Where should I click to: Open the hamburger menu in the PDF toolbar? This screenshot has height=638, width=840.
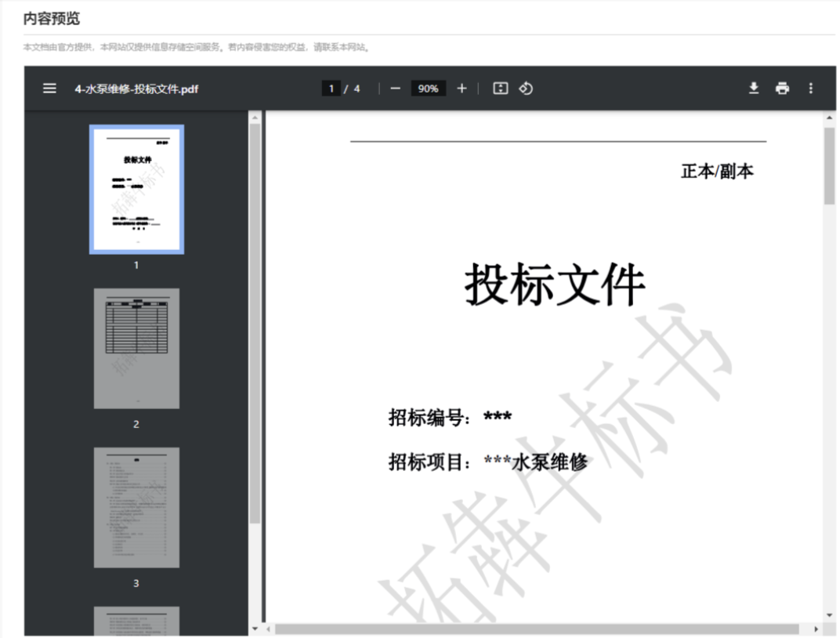click(x=49, y=89)
